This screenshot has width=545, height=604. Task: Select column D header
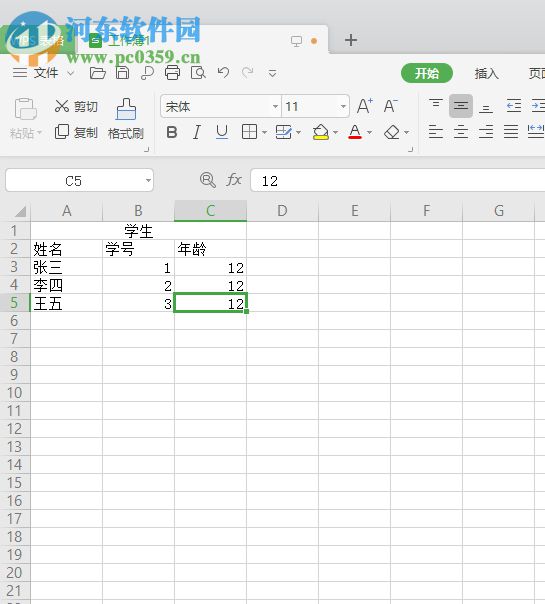pyautogui.click(x=282, y=211)
